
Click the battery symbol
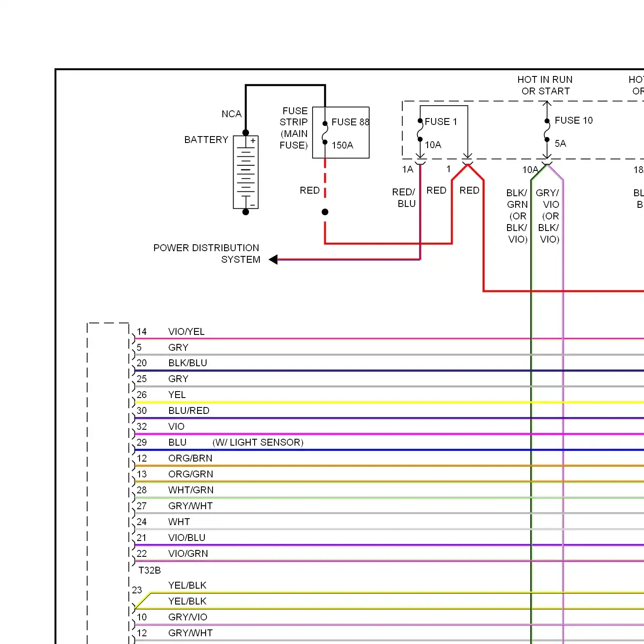coord(246,172)
